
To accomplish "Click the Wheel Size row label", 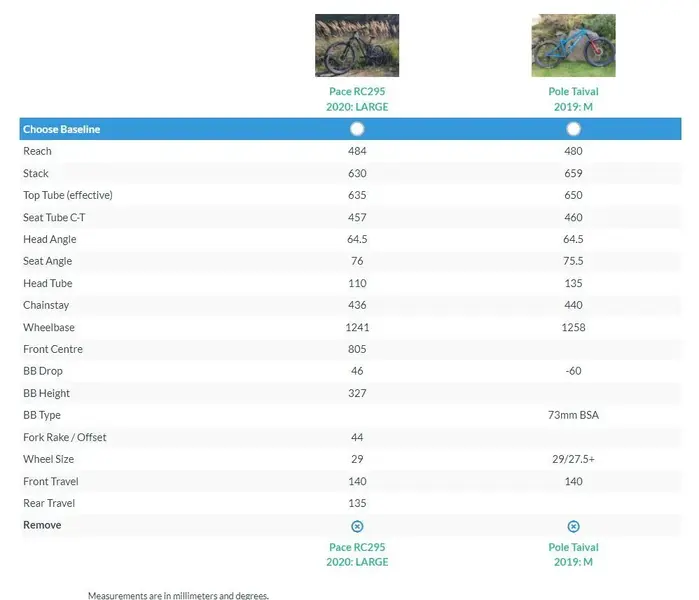I will (x=49, y=459).
